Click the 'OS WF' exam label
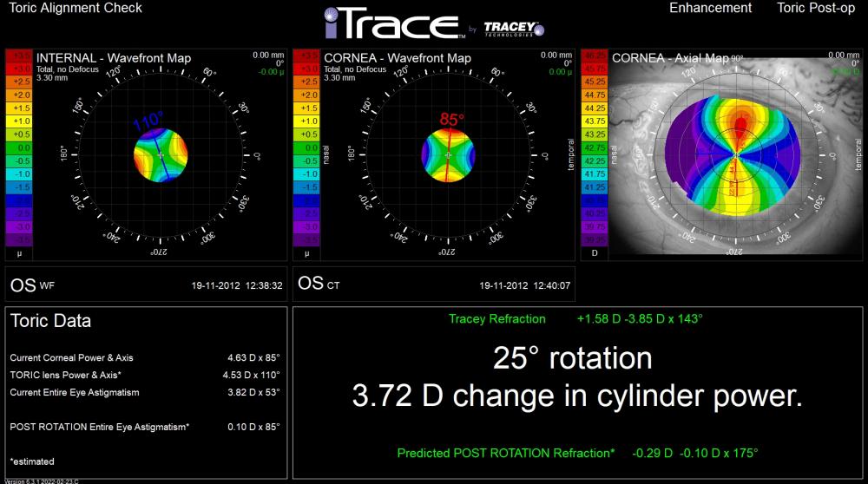The height and width of the screenshot is (484, 868). 32,285
